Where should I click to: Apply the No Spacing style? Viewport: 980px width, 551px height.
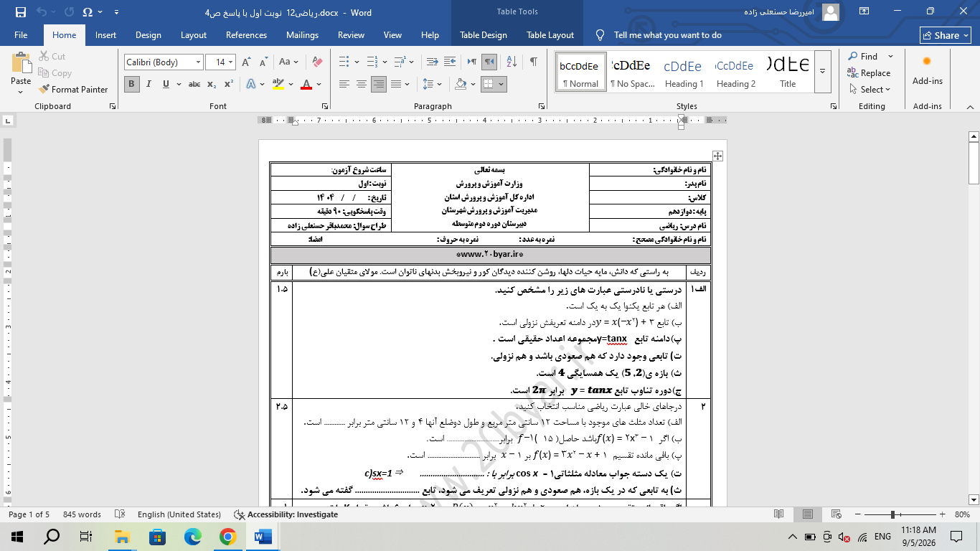tap(632, 71)
